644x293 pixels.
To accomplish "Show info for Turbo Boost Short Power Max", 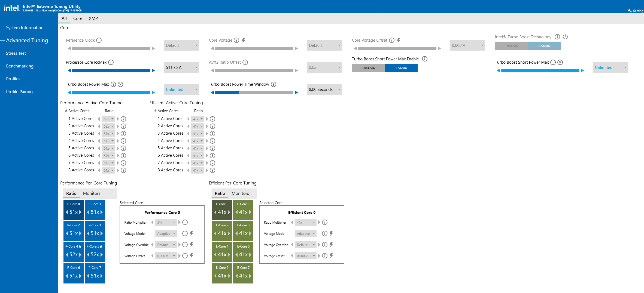I will (553, 62).
